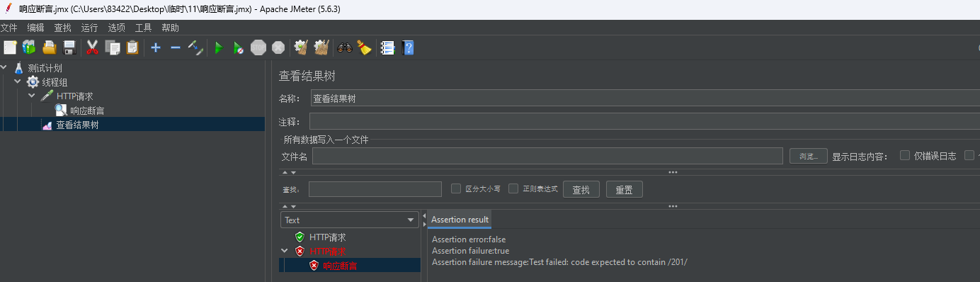Open the Text renderer dropdown

350,220
